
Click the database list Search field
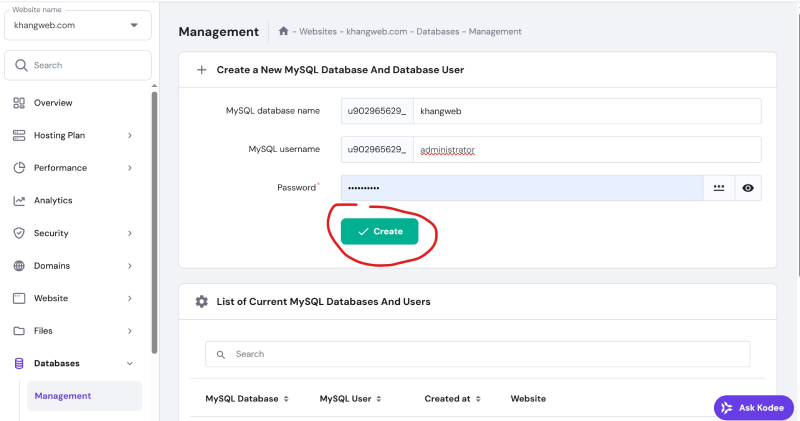coord(478,354)
